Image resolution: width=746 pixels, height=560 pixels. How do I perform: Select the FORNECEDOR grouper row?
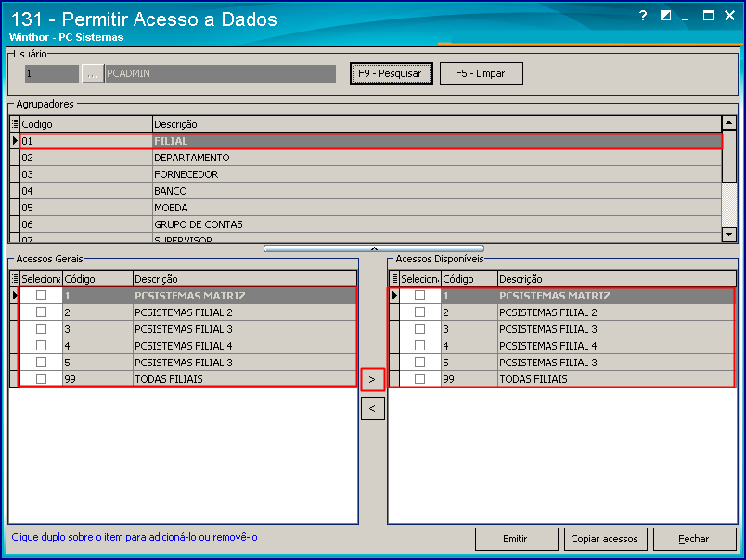371,174
